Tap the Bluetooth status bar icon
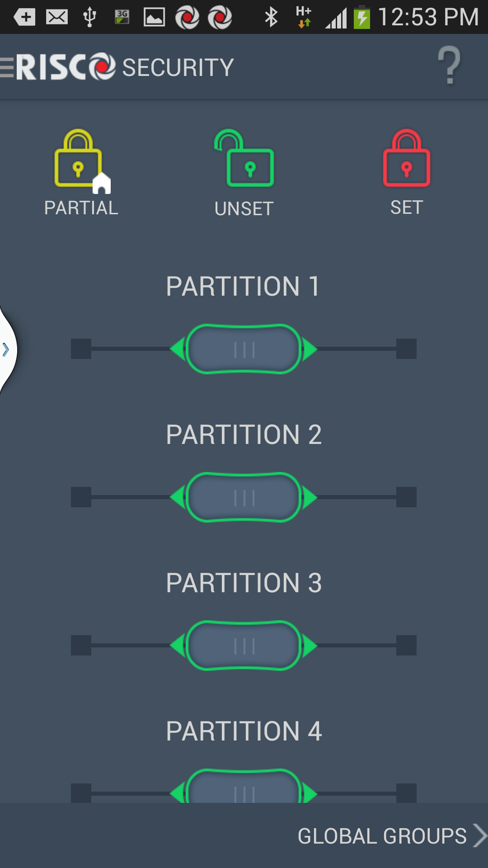This screenshot has height=868, width=488. click(x=271, y=17)
